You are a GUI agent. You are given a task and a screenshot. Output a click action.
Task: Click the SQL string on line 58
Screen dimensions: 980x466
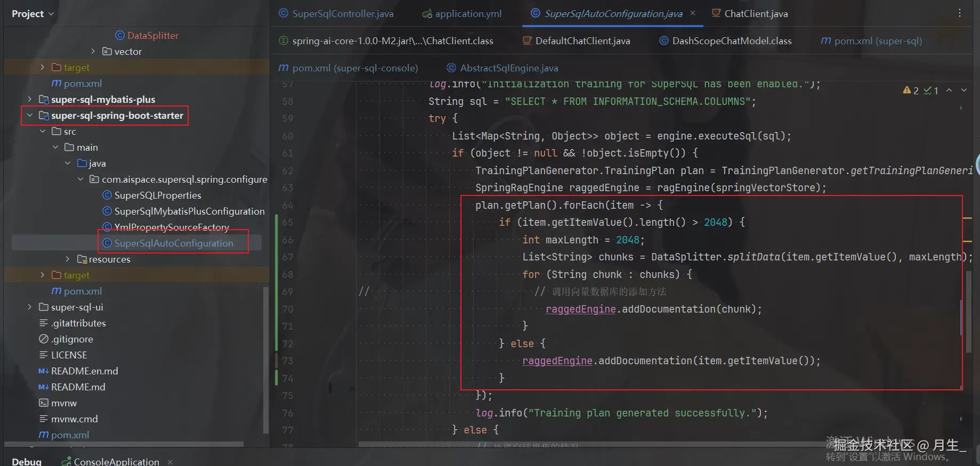(x=628, y=102)
